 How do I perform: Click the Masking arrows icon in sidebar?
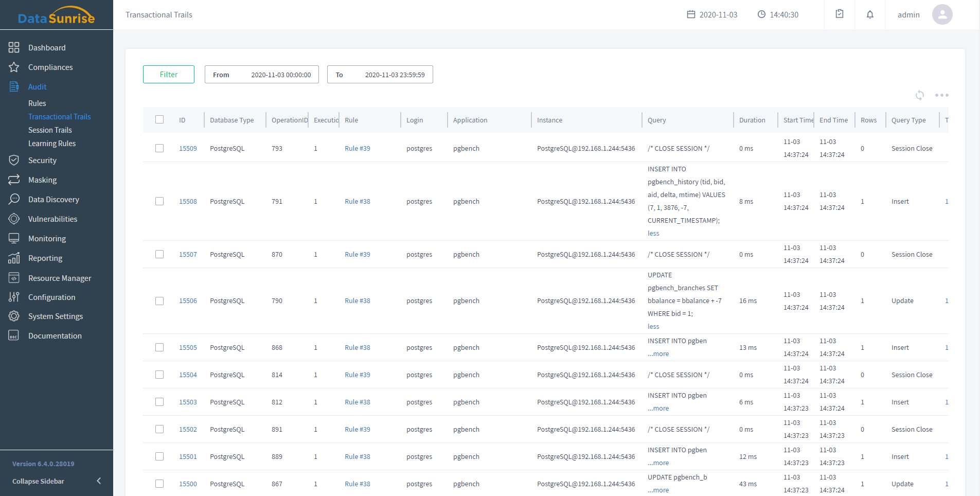(x=14, y=180)
